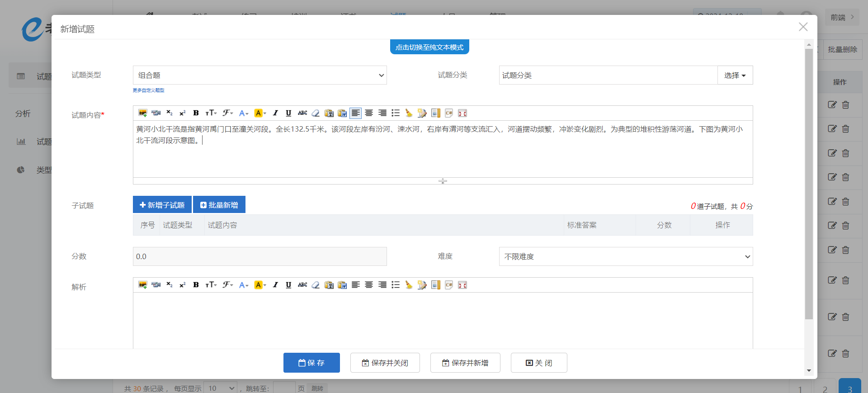The width and height of the screenshot is (868, 393).
Task: Click the 新增子试题 button
Action: point(162,205)
